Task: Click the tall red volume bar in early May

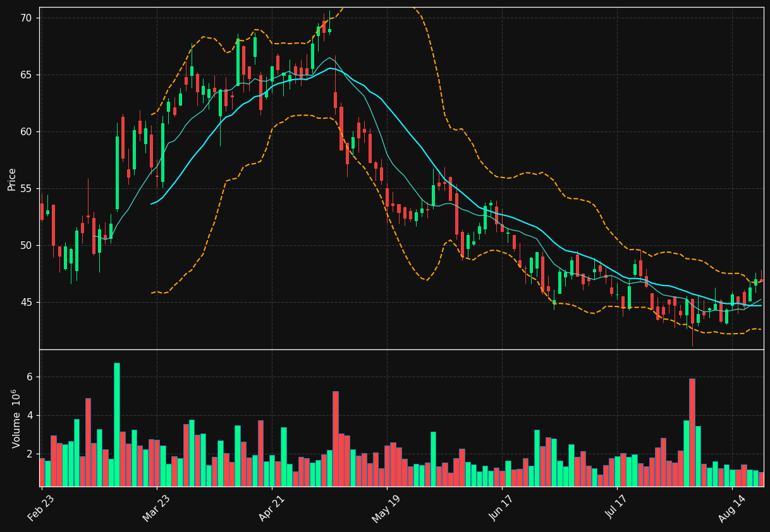Action: coord(336,439)
